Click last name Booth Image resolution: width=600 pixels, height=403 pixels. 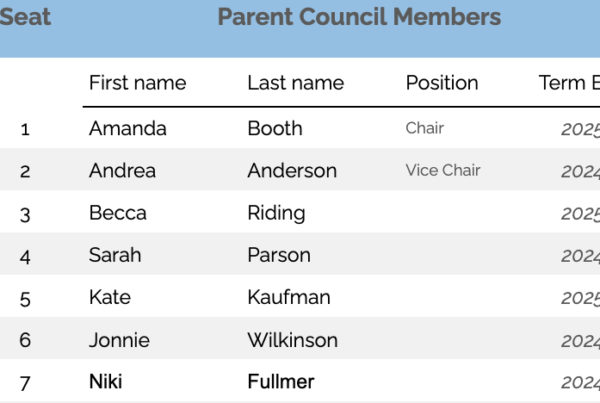(x=275, y=128)
